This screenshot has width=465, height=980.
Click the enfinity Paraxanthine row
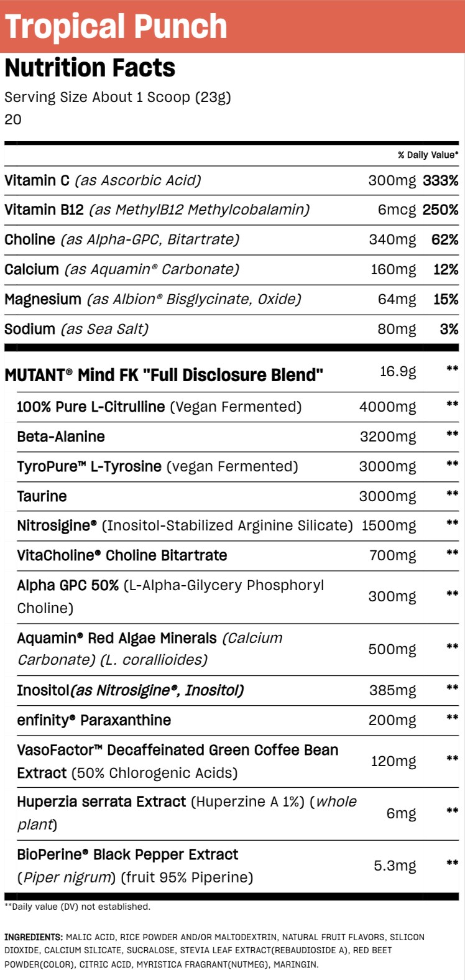click(x=237, y=721)
